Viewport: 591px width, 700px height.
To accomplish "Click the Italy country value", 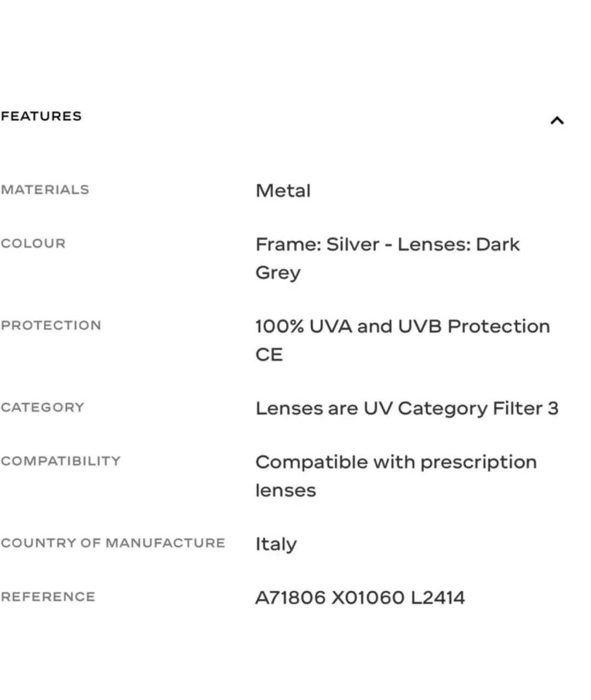I will pyautogui.click(x=276, y=544).
